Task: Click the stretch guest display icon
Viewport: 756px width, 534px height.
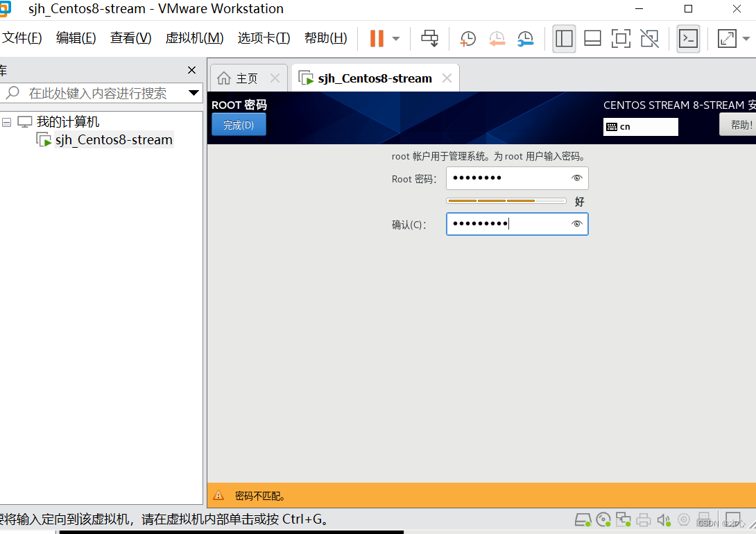Action: tap(727, 39)
